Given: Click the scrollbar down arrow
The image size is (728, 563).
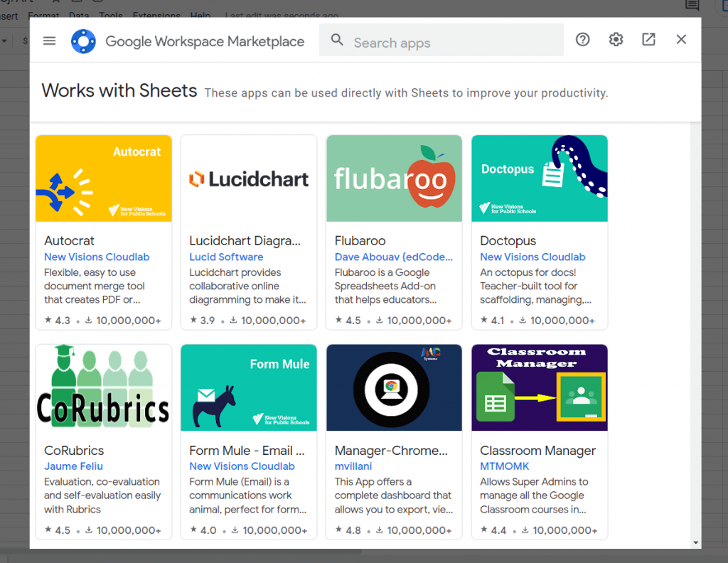Looking at the screenshot, I should pyautogui.click(x=695, y=543).
